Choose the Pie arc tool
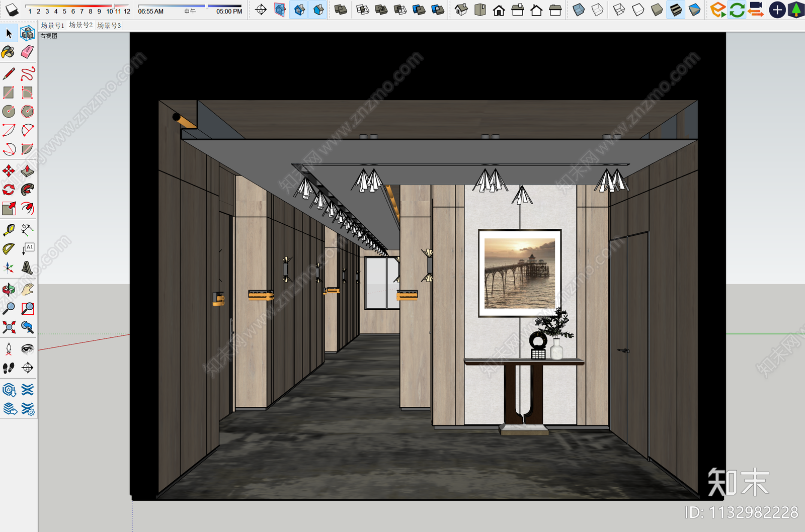The image size is (805, 532). [x=27, y=149]
